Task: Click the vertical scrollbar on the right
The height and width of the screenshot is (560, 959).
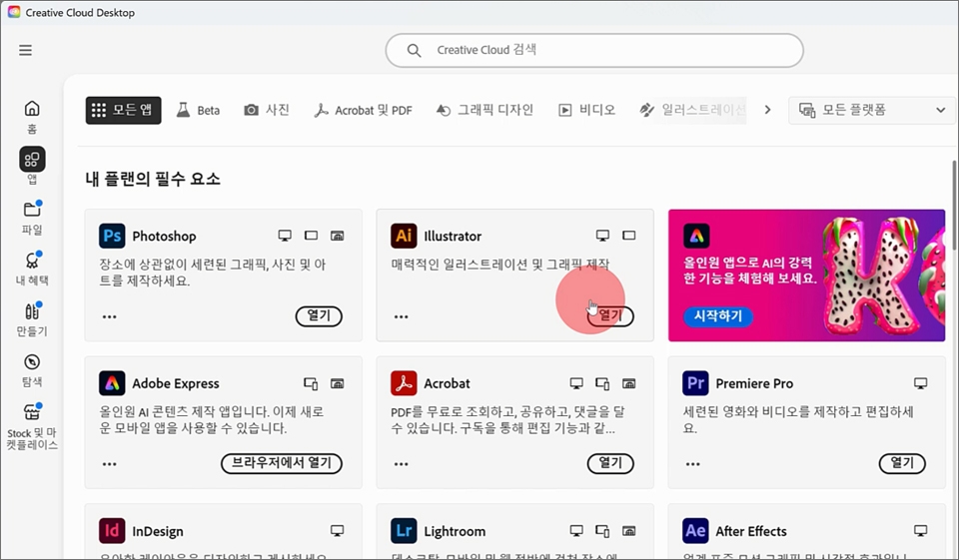Action: coord(955,205)
